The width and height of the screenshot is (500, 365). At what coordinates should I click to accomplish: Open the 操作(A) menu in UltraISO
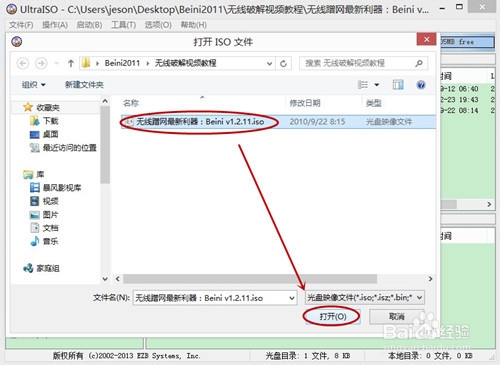(x=55, y=25)
